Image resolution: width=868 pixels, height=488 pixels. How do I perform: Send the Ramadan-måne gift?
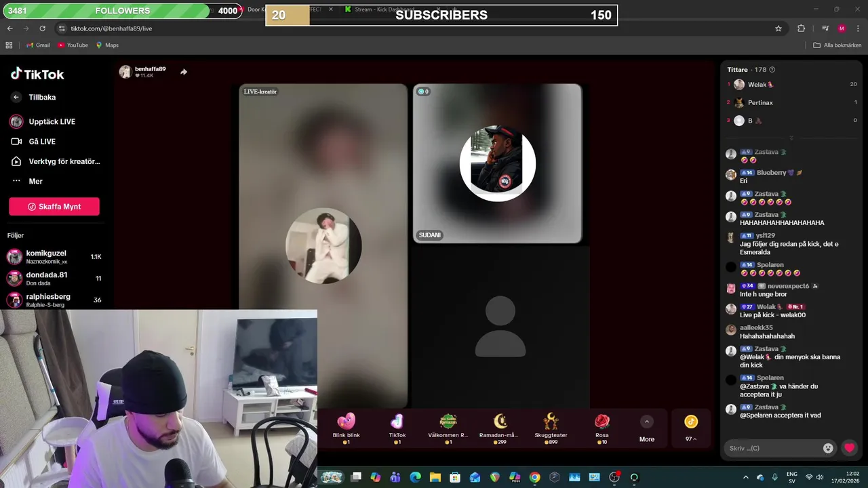tap(500, 428)
